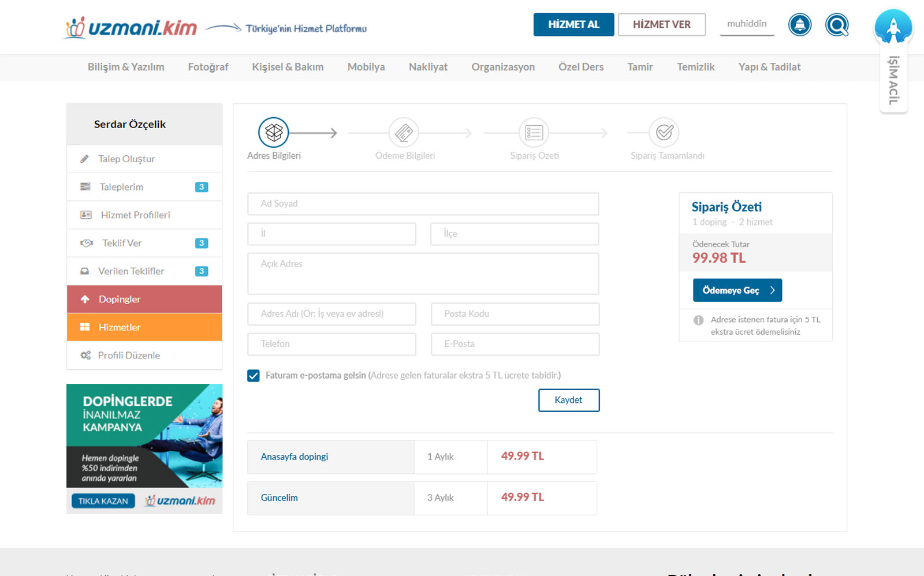
Task: Go to the Özel Ders category
Action: coord(580,67)
